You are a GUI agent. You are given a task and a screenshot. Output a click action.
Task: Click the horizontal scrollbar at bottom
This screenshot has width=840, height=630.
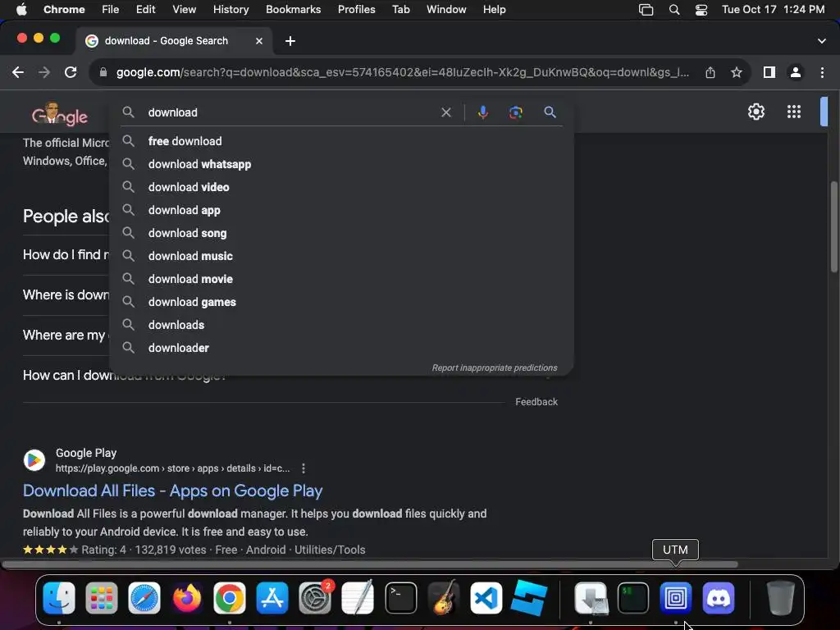370,564
